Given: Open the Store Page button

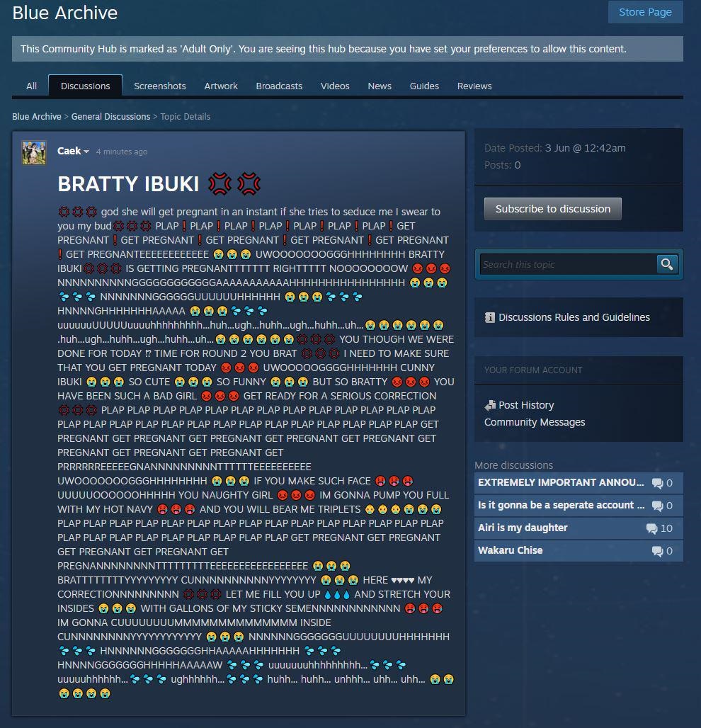Looking at the screenshot, I should 645,12.
